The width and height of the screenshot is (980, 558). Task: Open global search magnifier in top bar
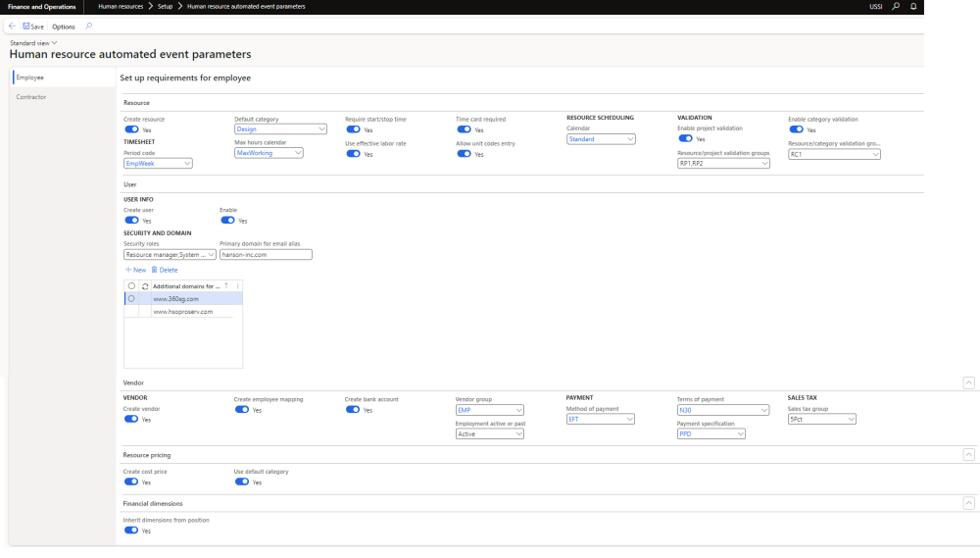click(896, 7)
